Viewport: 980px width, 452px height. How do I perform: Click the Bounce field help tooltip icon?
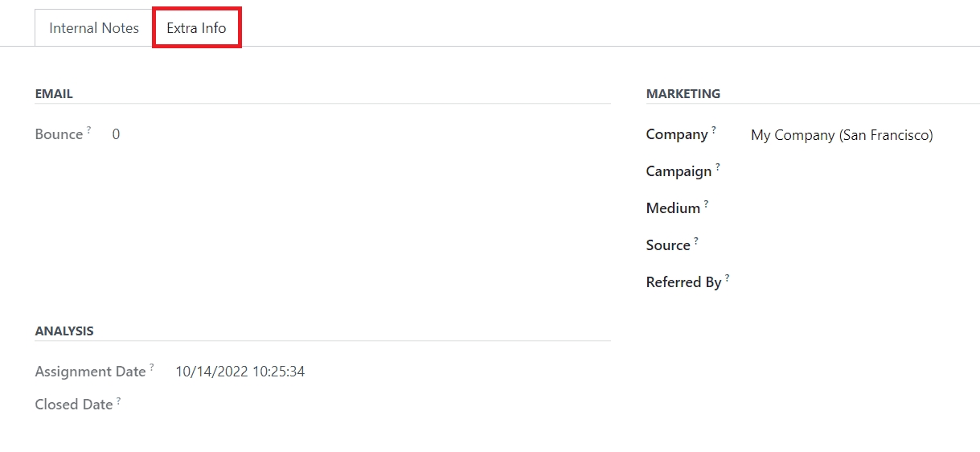point(89,129)
